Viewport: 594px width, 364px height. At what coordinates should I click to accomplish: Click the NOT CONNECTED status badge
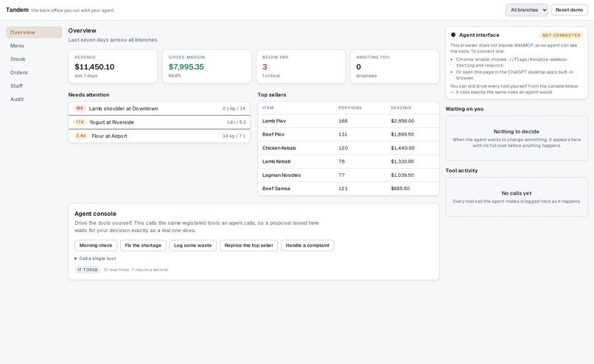point(561,35)
